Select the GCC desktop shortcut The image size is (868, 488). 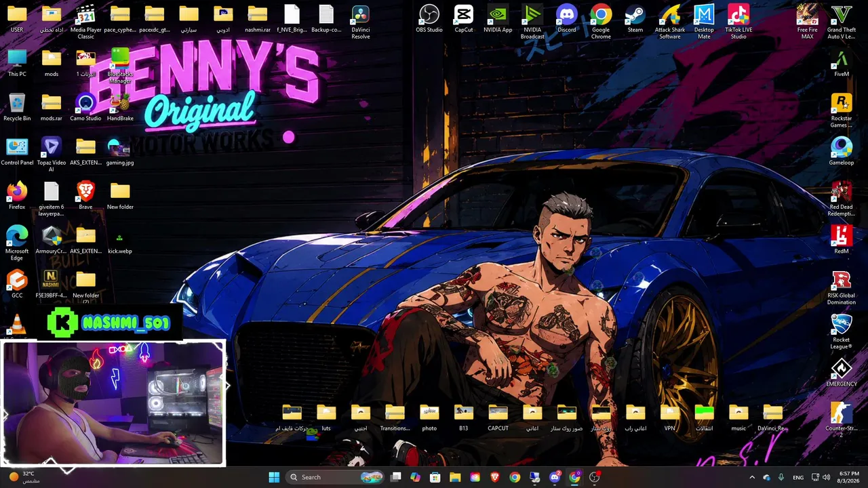click(x=17, y=285)
